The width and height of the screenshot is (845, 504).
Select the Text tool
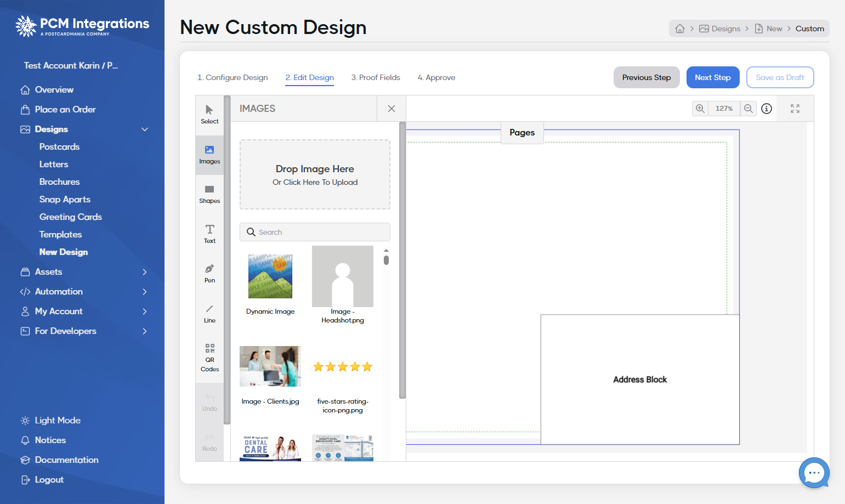(209, 234)
